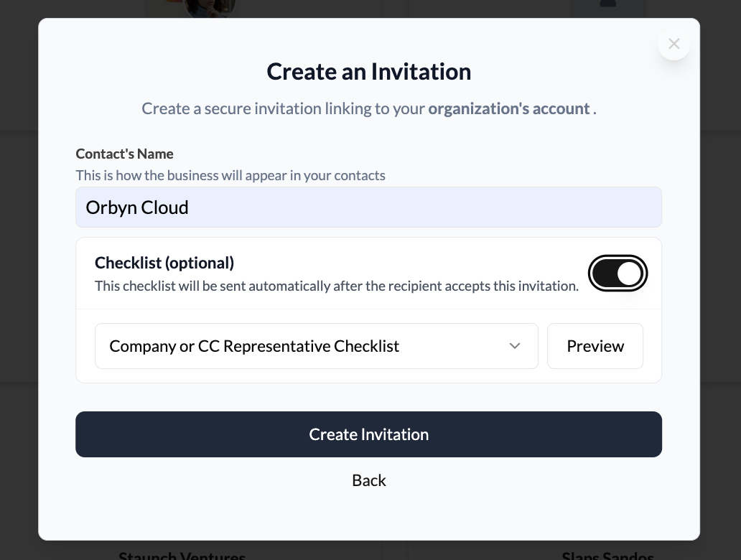The height and width of the screenshot is (560, 741).
Task: Close the Create an Invitation dialog
Action: click(x=674, y=44)
